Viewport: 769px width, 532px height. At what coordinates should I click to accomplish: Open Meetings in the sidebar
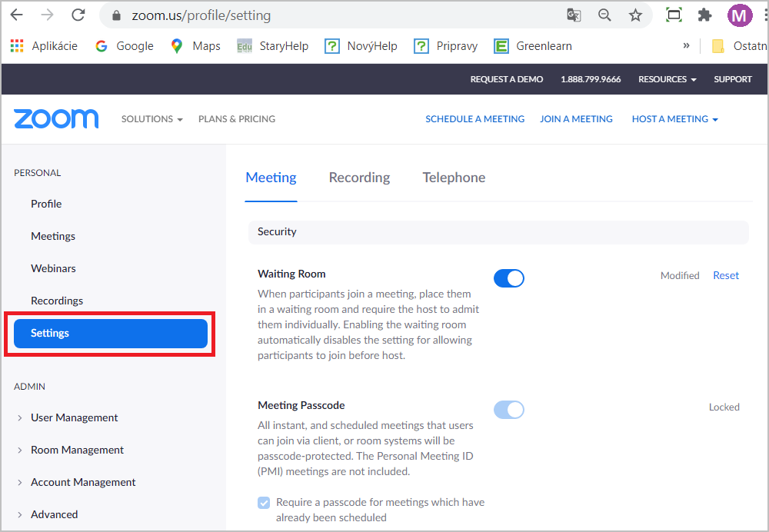[x=53, y=236]
